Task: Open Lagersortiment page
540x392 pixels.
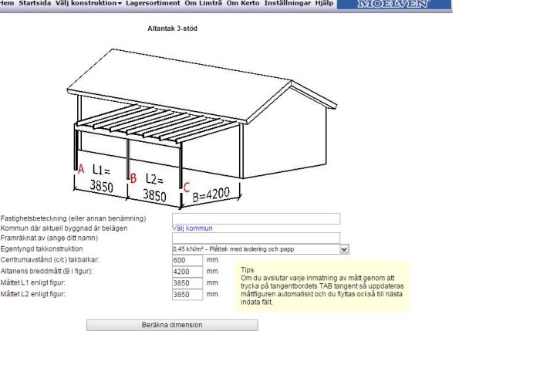Action: [x=153, y=3]
